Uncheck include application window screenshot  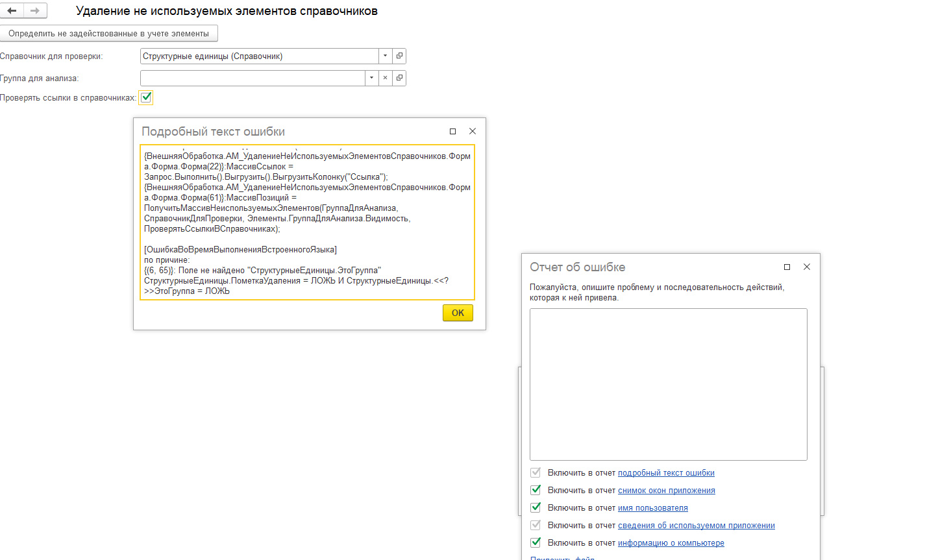pyautogui.click(x=536, y=490)
